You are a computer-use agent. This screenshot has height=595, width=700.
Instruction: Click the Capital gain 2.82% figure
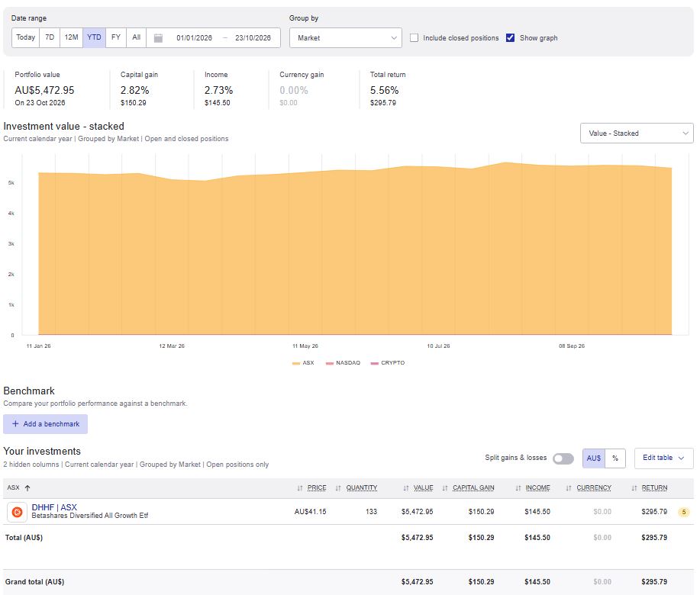(134, 91)
